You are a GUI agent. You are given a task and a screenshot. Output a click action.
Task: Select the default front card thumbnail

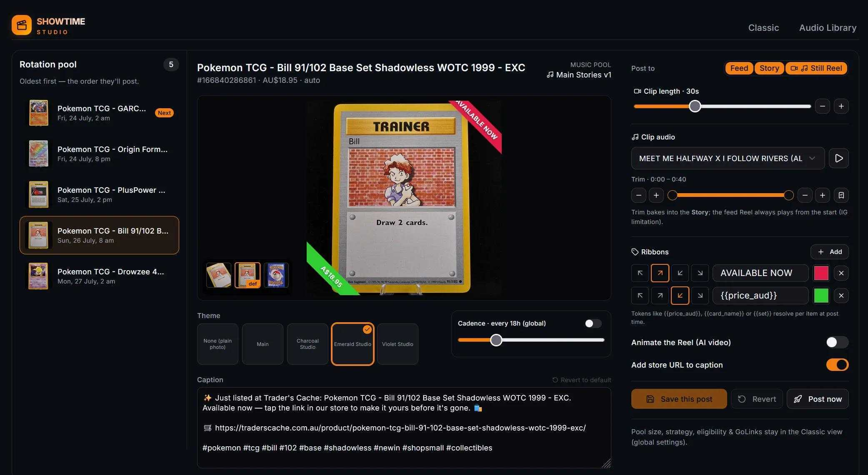coord(248,275)
